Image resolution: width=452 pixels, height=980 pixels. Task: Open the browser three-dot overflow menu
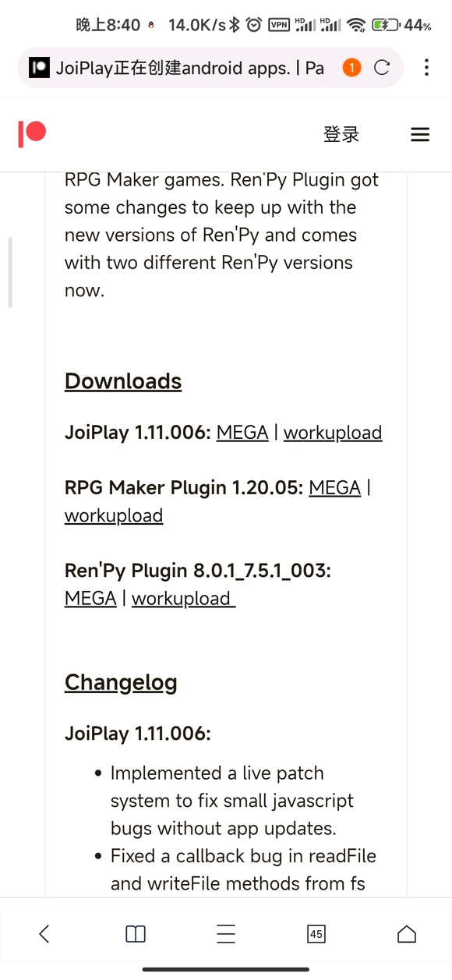pos(426,68)
